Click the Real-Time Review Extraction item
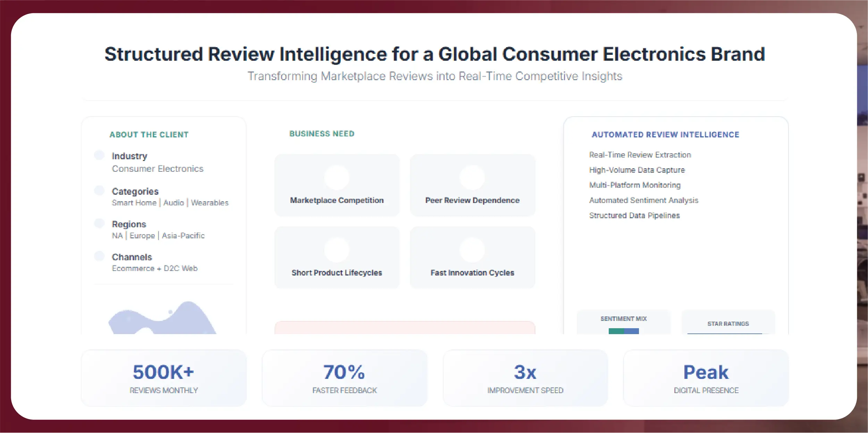868x433 pixels. (640, 155)
